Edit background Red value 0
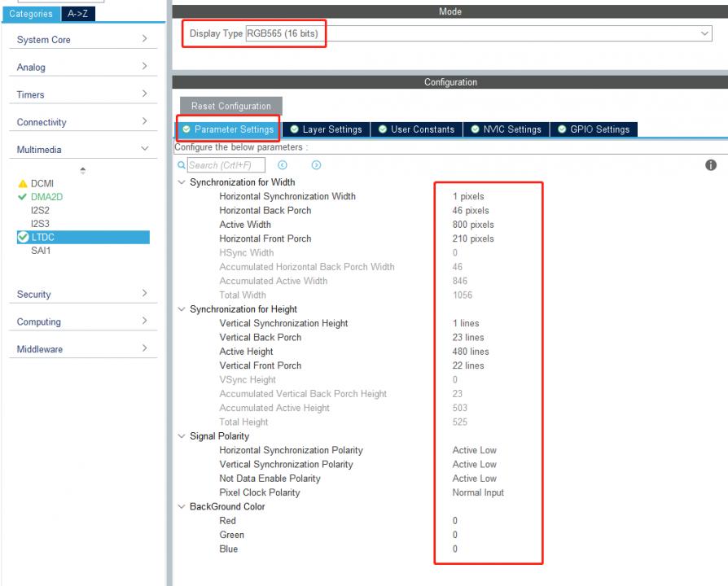Viewport: 728px width, 586px height. click(455, 521)
